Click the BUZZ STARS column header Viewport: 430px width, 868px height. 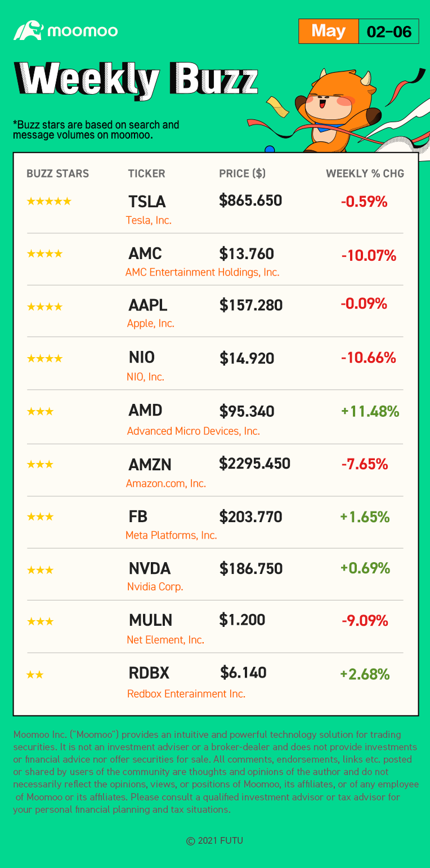tap(57, 173)
